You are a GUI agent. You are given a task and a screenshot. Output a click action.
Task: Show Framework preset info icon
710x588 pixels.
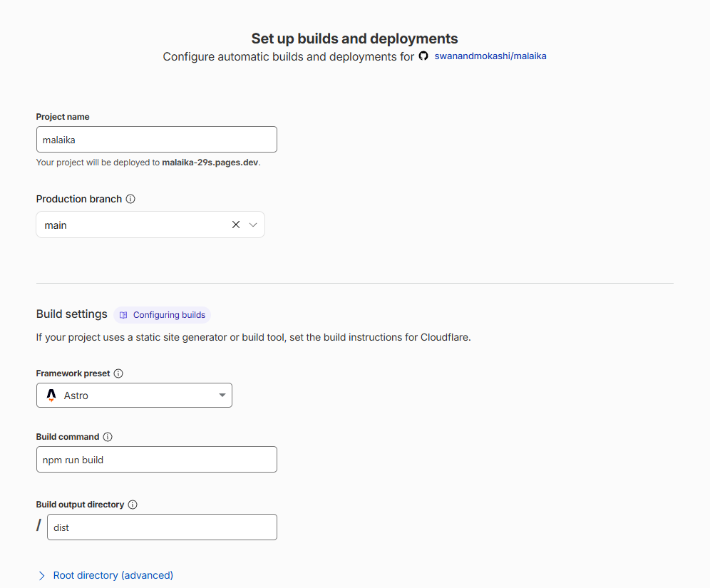pyautogui.click(x=118, y=373)
